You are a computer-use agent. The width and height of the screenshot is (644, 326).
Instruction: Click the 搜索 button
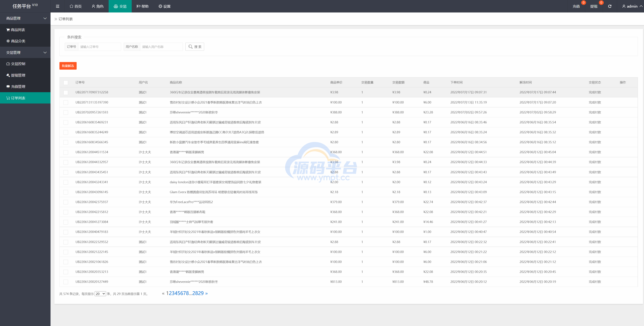[195, 47]
